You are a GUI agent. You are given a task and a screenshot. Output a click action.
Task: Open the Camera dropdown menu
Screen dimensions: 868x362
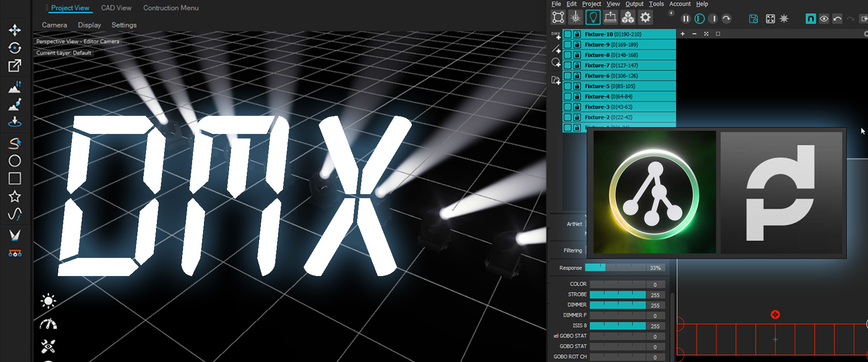[54, 25]
